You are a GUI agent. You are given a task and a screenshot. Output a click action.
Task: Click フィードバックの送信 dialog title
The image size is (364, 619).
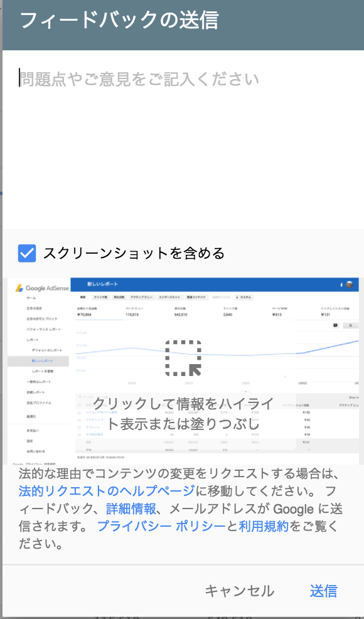[x=119, y=20]
